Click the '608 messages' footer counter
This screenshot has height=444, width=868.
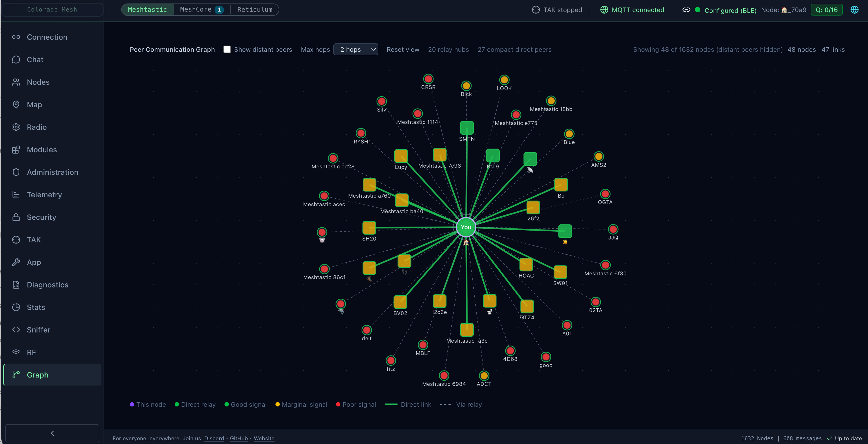coord(803,438)
